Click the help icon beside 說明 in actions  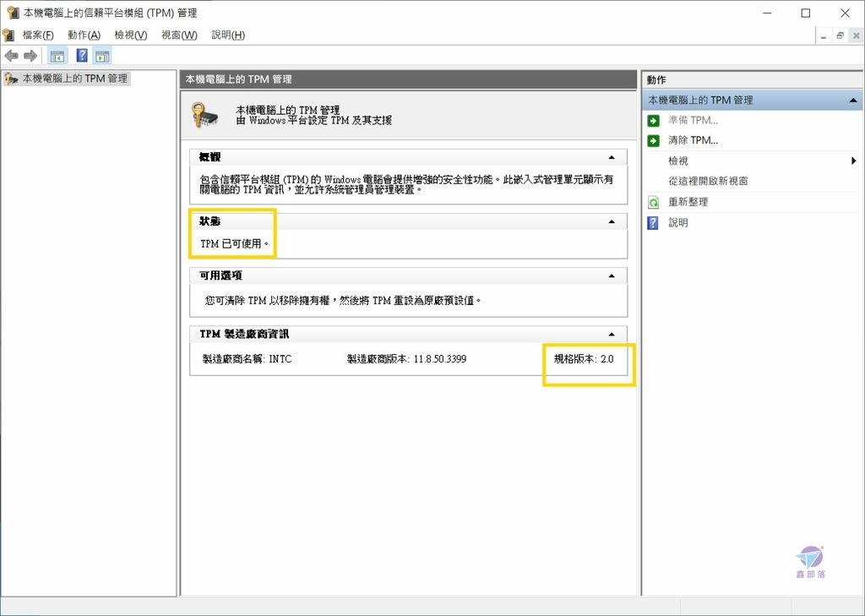[x=653, y=223]
